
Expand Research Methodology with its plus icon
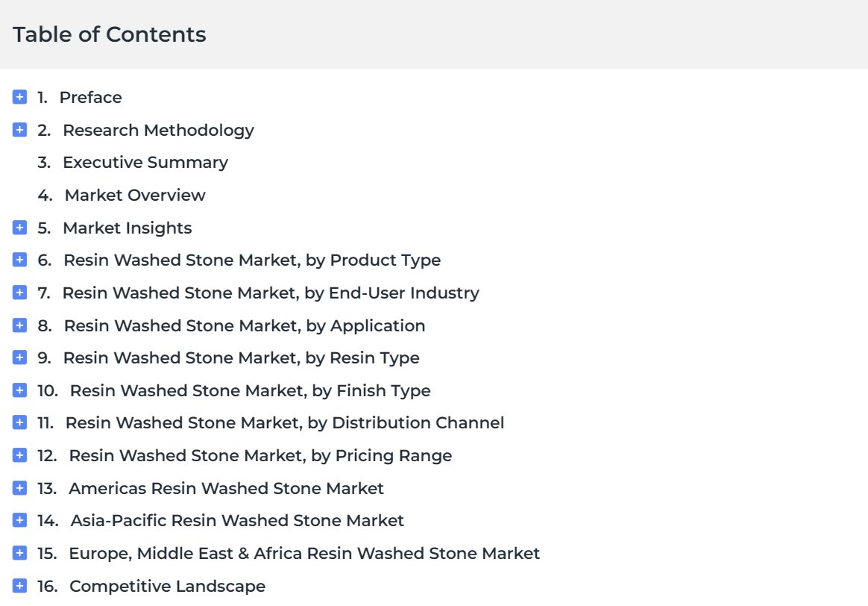[x=19, y=130]
